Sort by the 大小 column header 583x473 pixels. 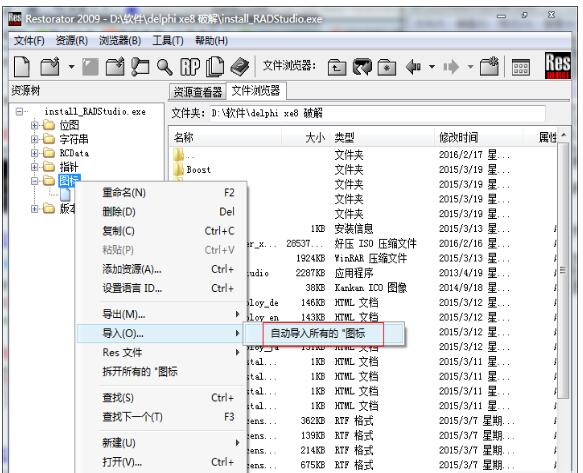pos(305,138)
